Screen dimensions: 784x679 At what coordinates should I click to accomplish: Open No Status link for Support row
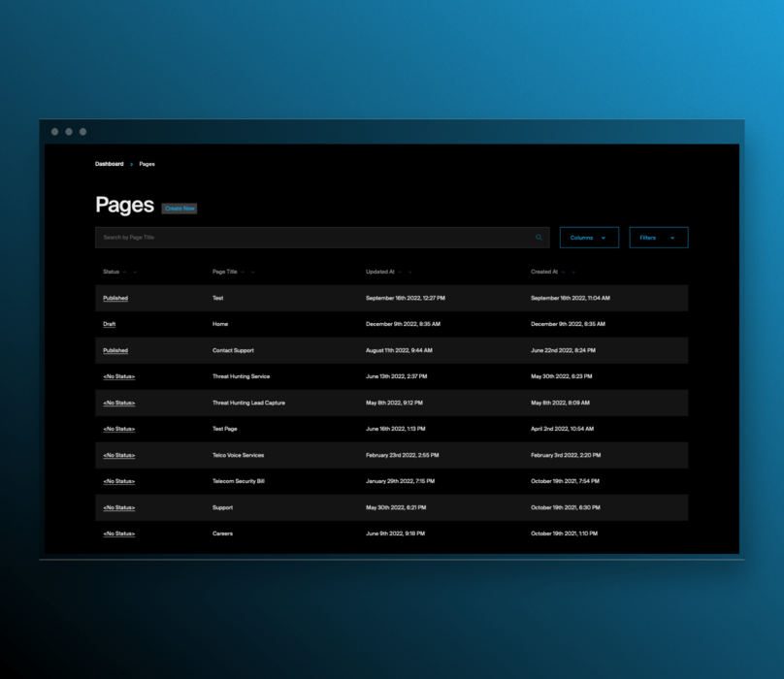pyautogui.click(x=119, y=508)
